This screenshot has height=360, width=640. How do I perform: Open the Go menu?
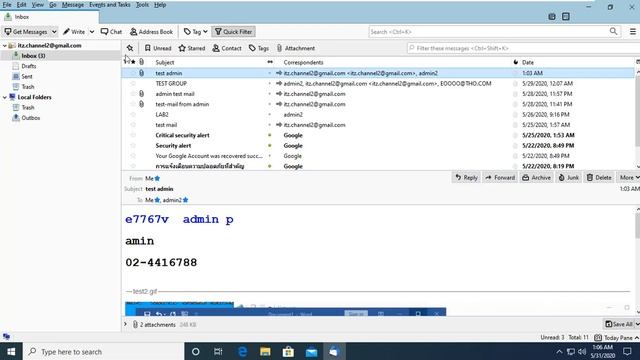point(53,5)
